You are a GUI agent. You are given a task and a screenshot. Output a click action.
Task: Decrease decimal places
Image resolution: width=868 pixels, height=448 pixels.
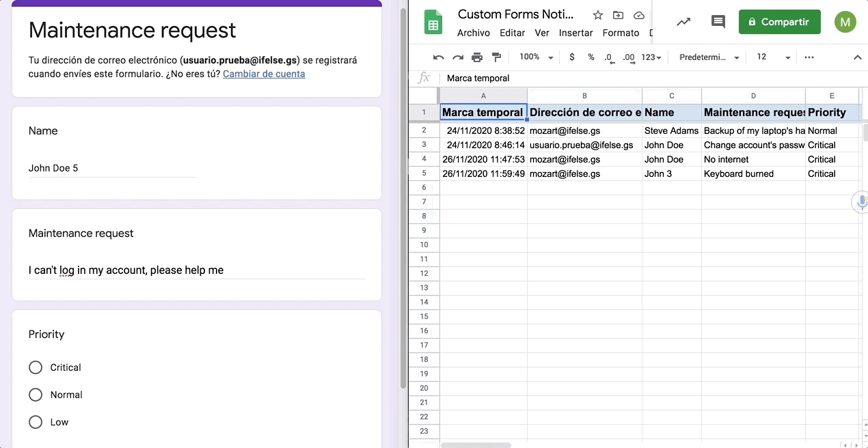click(x=610, y=57)
